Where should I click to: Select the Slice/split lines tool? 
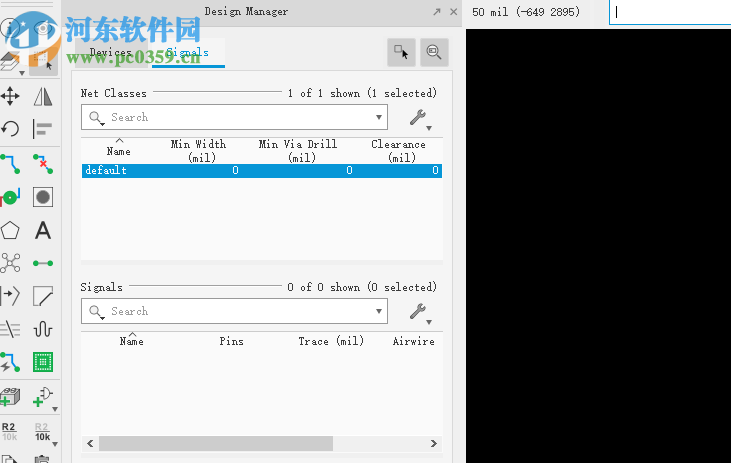(x=10, y=329)
